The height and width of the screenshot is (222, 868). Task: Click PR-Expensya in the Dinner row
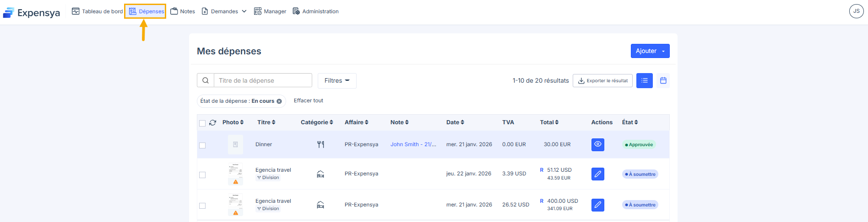coord(361,144)
